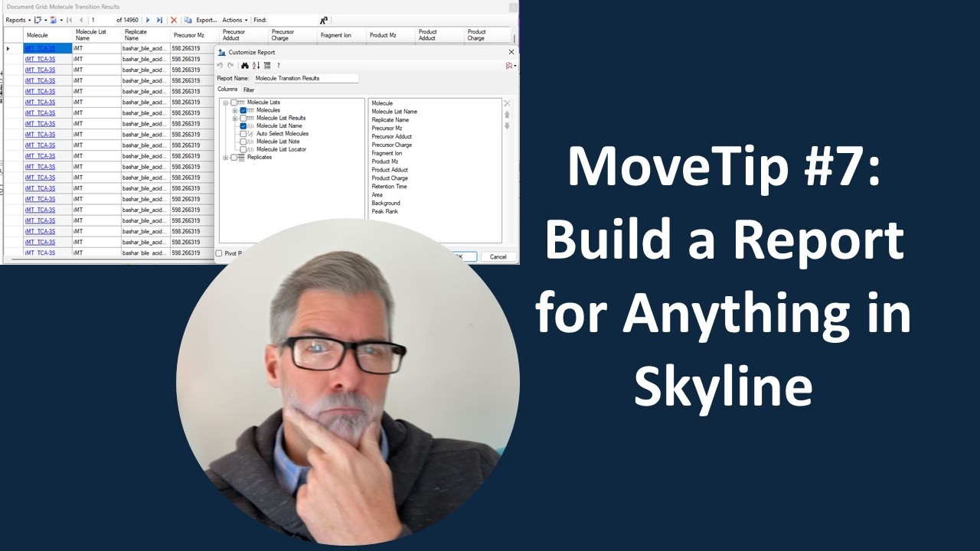The height and width of the screenshot is (551, 980).
Task: Check the Molecule Lists checkbox
Action: pos(234,103)
